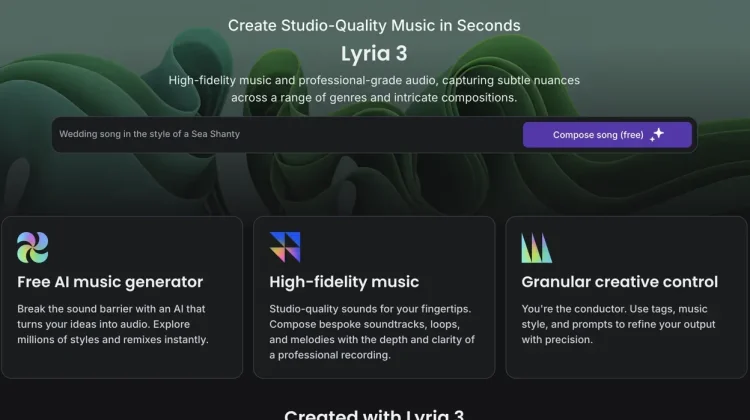The height and width of the screenshot is (420, 750).
Task: Click the triangle pattern icon above High-fidelity music
Action: pyautogui.click(x=285, y=247)
